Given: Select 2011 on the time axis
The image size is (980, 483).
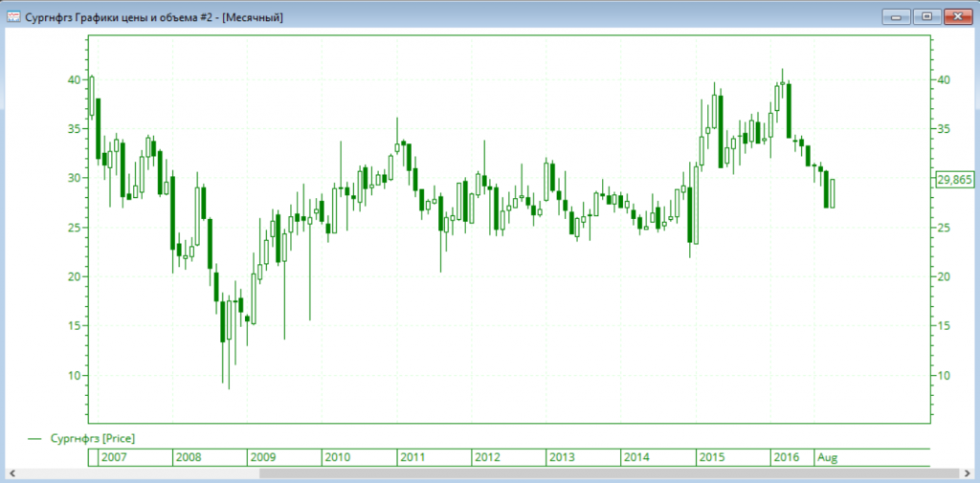Looking at the screenshot, I should coord(413,457).
